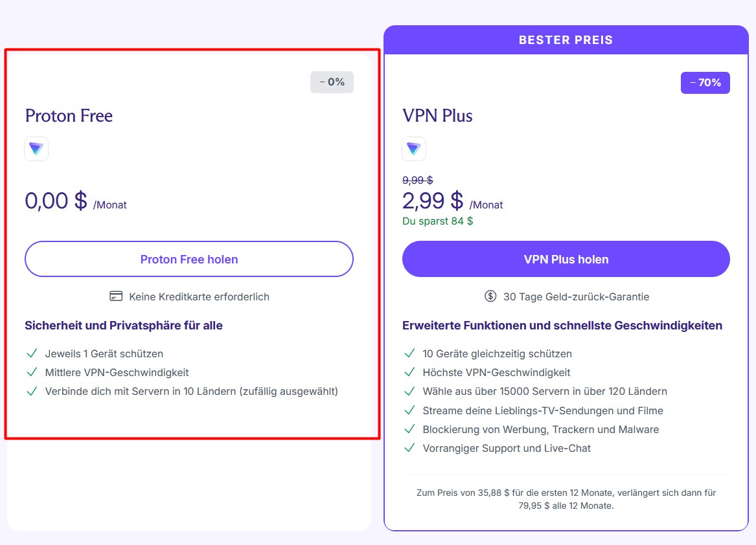756x545 pixels.
Task: Click the Proton VPN logo under Proton Free
Action: 36,149
